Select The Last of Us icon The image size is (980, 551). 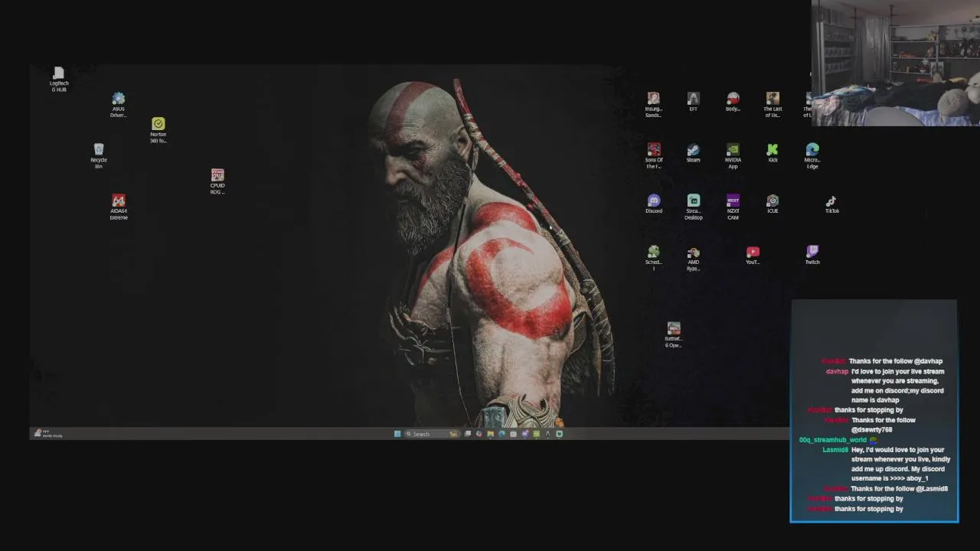773,105
